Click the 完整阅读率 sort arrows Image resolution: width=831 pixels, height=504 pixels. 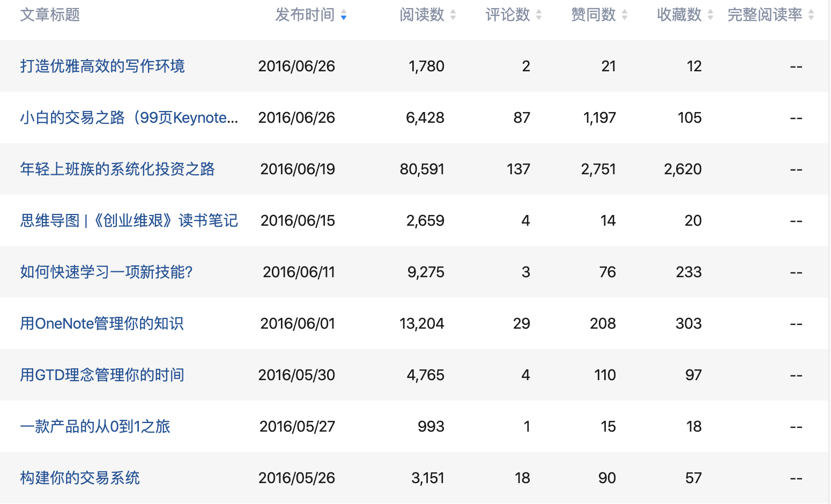(811, 16)
